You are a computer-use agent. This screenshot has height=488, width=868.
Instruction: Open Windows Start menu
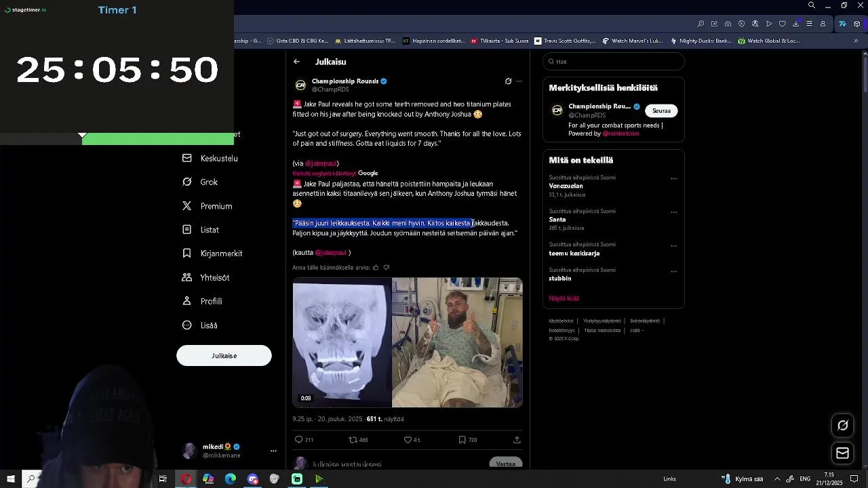point(11,479)
